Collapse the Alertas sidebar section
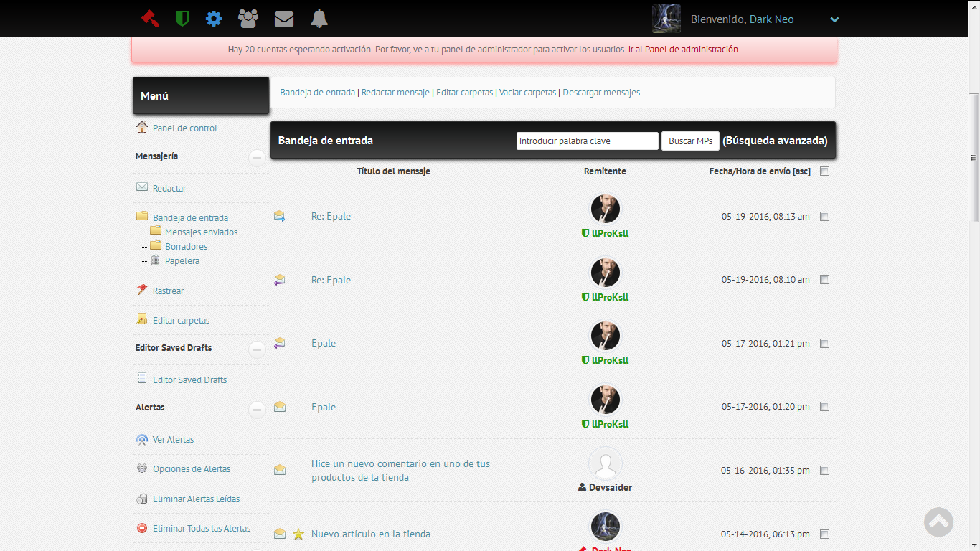 [x=257, y=410]
